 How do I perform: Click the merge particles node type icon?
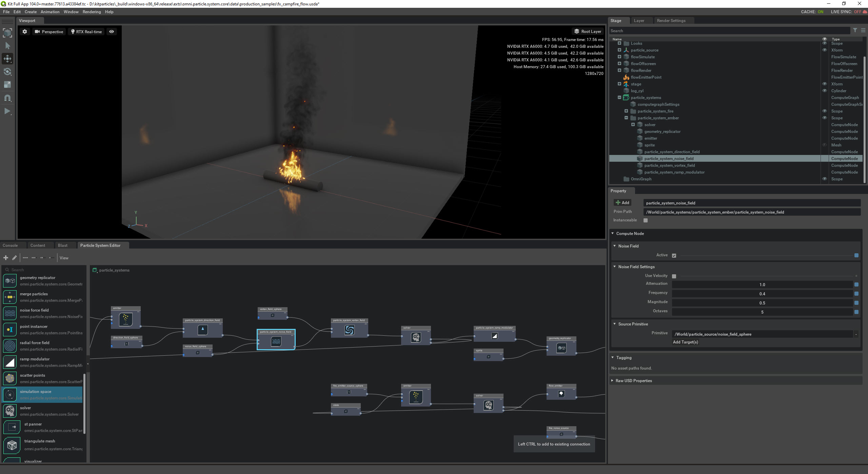(x=10, y=297)
